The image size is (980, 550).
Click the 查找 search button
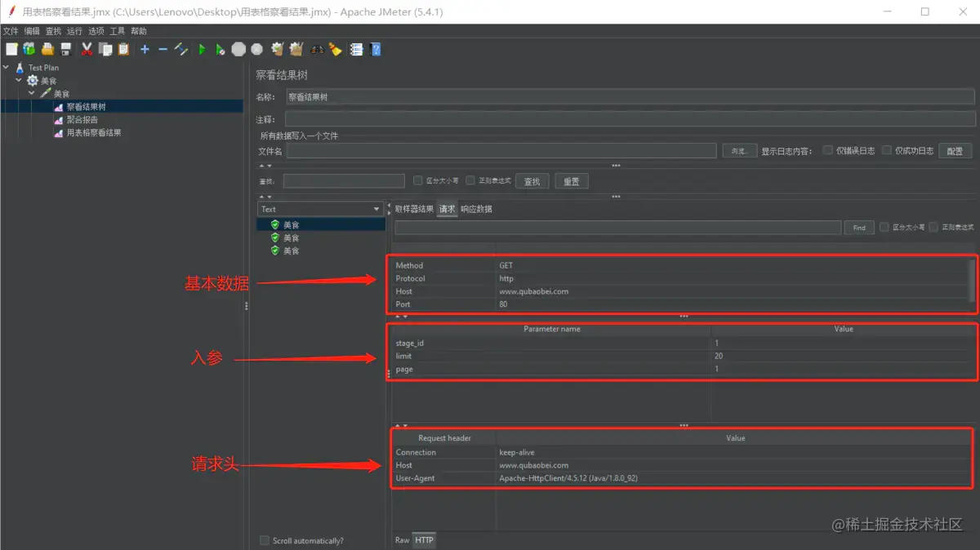point(532,181)
